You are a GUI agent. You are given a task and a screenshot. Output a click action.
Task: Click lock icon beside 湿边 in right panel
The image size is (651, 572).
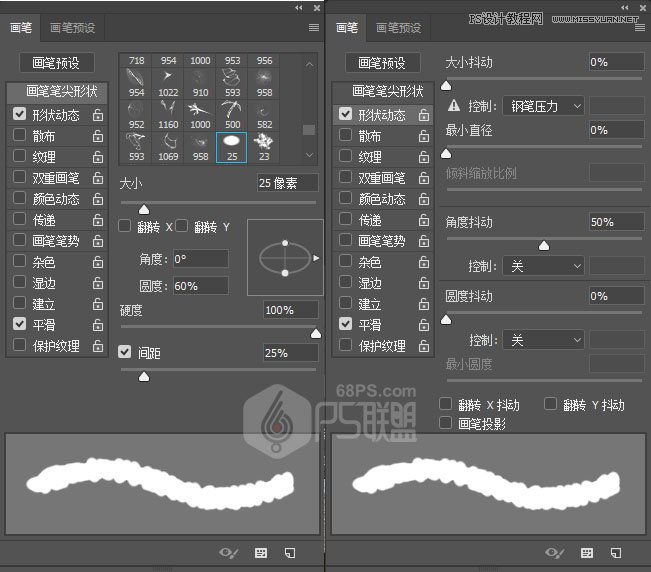coord(423,283)
